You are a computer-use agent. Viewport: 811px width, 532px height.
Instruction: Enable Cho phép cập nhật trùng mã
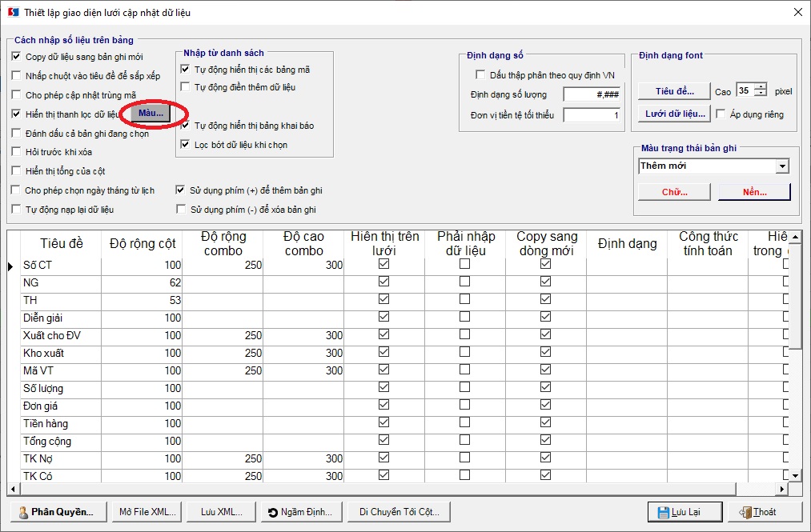click(17, 94)
